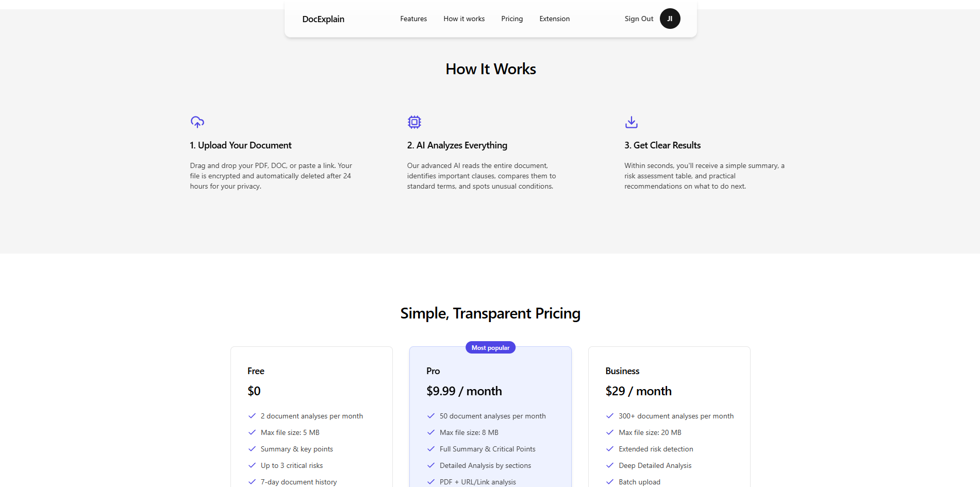Click the Business plan heading
Image resolution: width=980 pixels, height=487 pixels.
pyautogui.click(x=622, y=371)
